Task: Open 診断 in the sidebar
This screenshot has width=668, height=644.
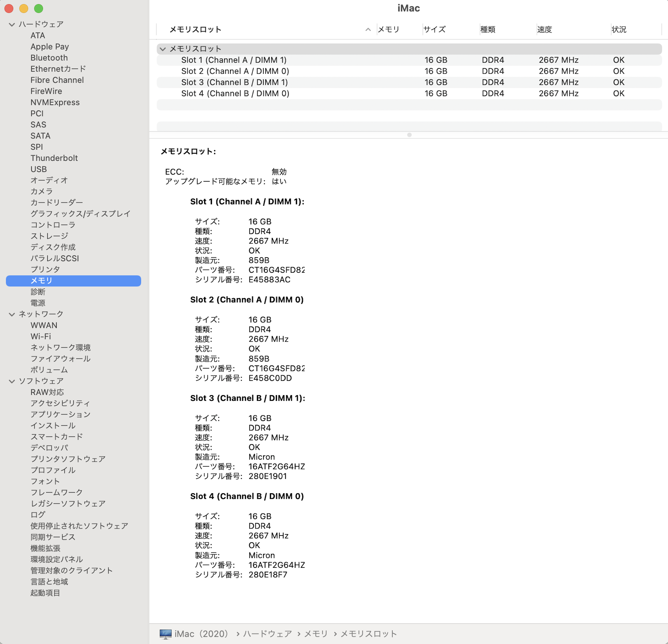Action: (x=38, y=292)
